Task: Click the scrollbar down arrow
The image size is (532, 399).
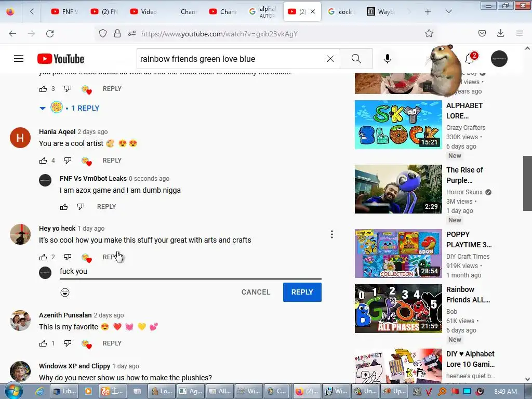Action: click(x=528, y=379)
